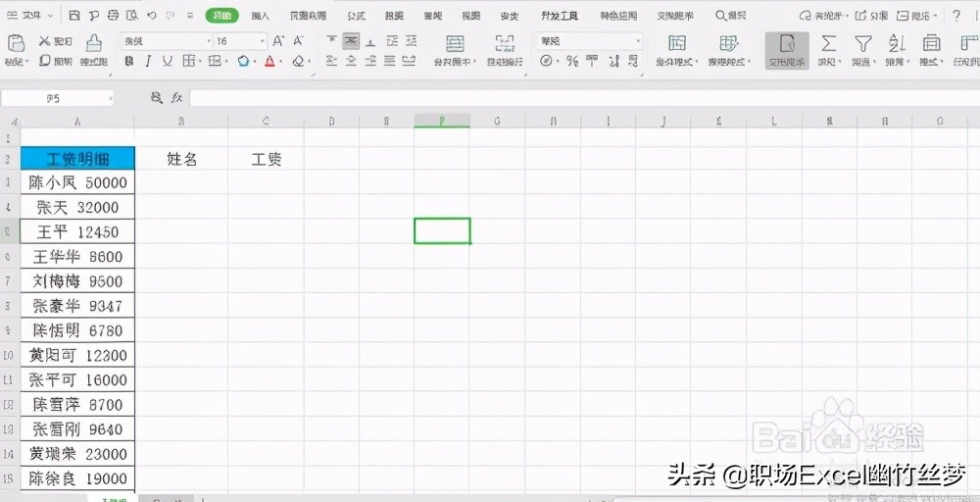Click the Filter funnel button

[x=863, y=50]
